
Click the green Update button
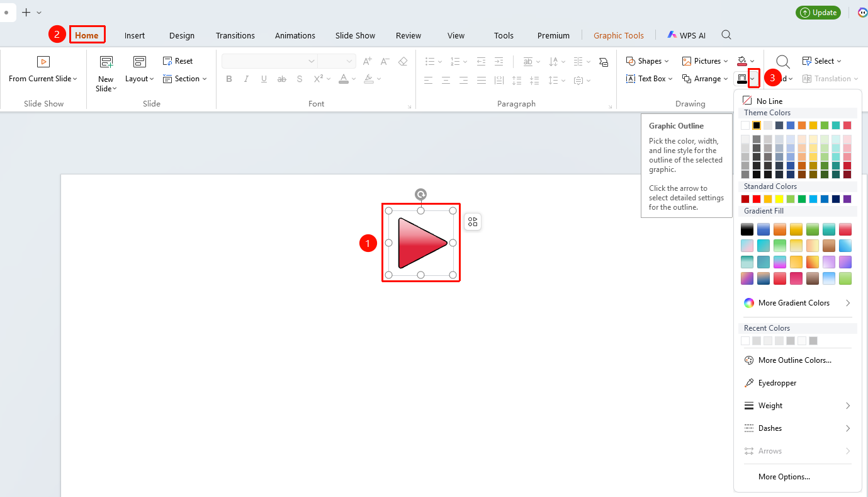pyautogui.click(x=818, y=13)
